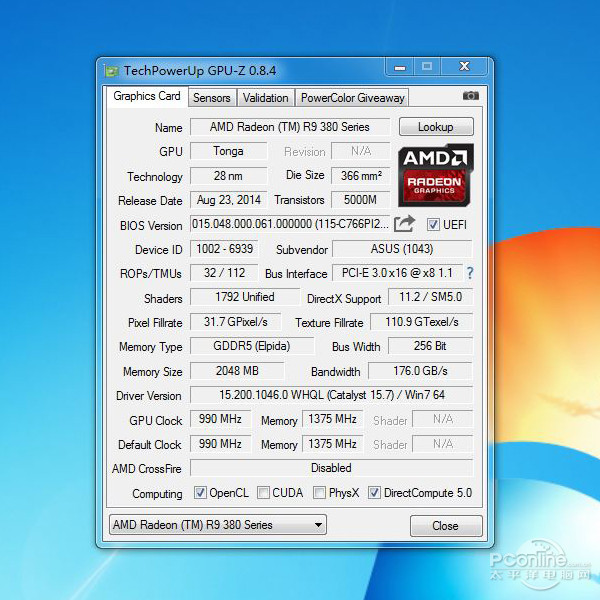Enable the PhysX checkbox
The height and width of the screenshot is (600, 600).
pos(319,492)
